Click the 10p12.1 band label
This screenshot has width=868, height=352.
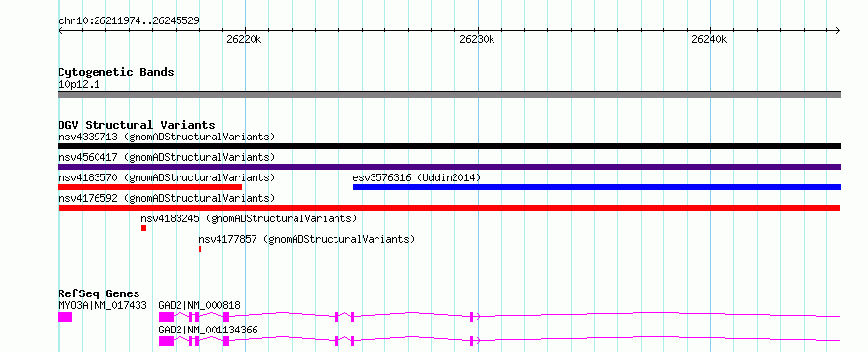pyautogui.click(x=79, y=84)
